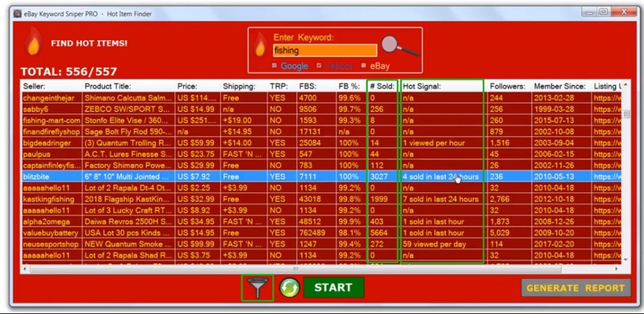Viewport: 644px width, 314px height.
Task: Click hot signal '1 viewed per hour'
Action: [433, 143]
